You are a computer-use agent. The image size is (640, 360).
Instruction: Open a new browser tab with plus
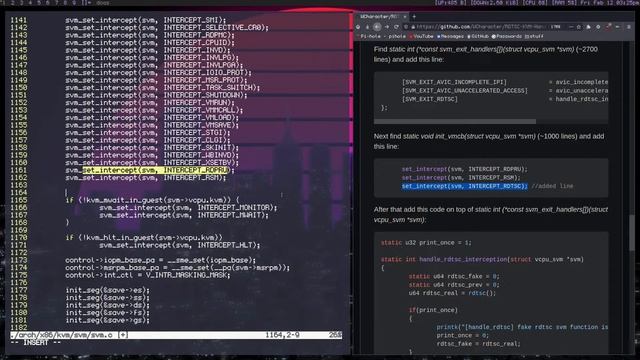pyautogui.click(x=414, y=17)
